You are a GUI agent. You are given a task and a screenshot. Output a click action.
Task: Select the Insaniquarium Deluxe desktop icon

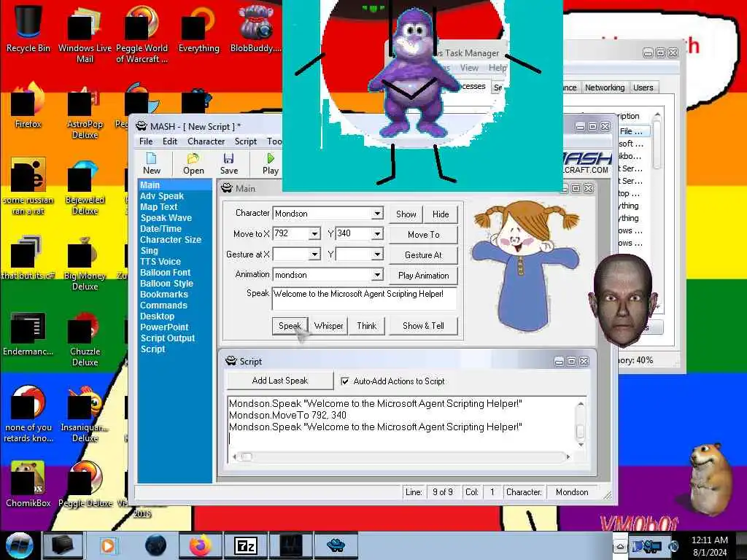(x=85, y=414)
